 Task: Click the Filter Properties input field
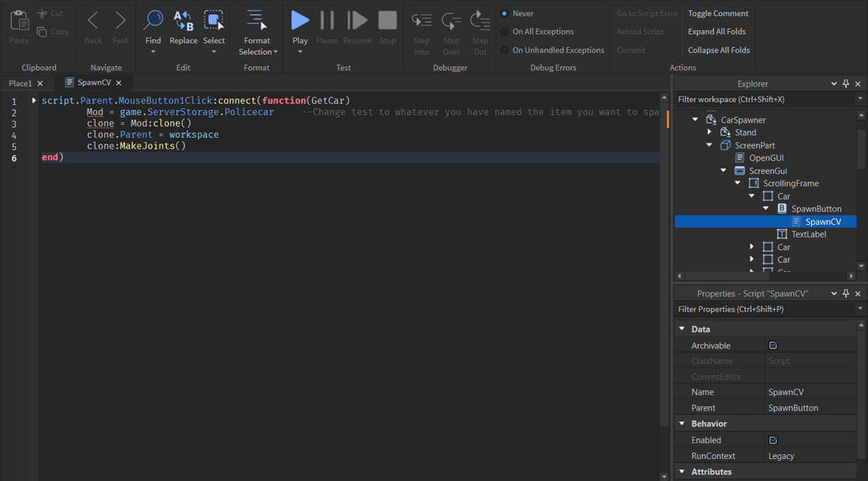764,309
